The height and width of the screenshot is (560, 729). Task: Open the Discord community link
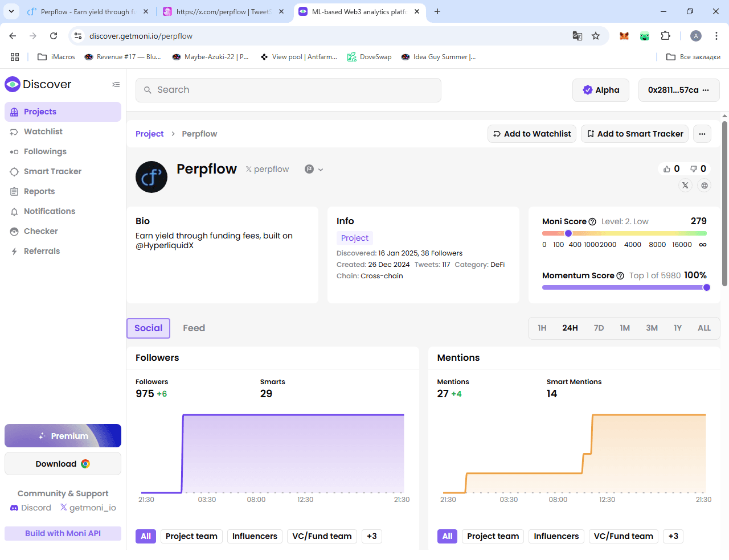(x=31, y=508)
